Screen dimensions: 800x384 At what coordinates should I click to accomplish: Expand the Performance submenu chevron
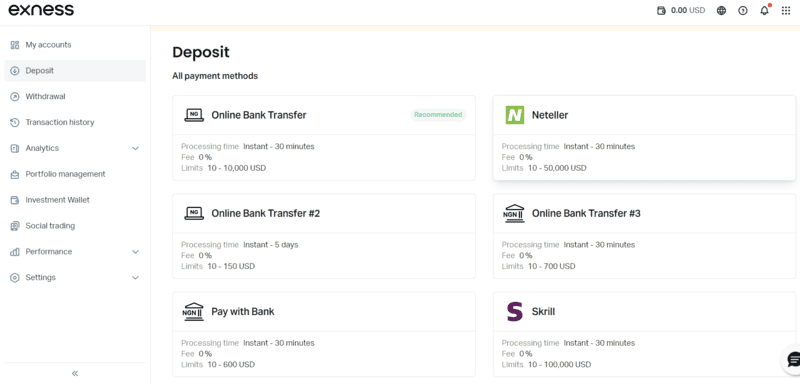[x=135, y=252]
